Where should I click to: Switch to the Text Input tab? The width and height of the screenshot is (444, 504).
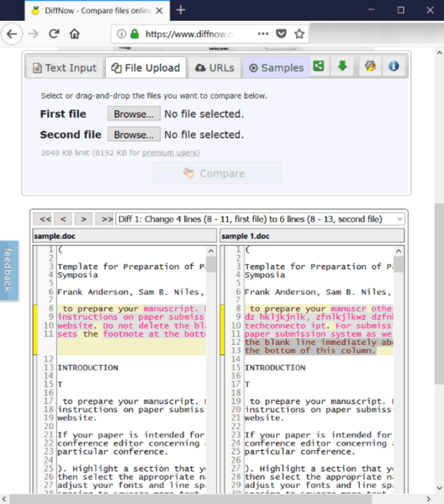pos(63,68)
